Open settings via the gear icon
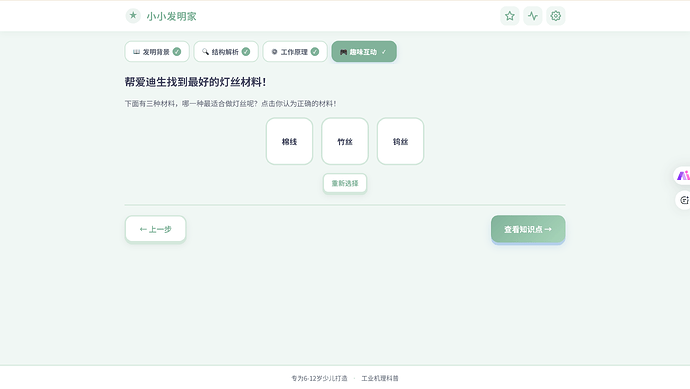 point(555,16)
